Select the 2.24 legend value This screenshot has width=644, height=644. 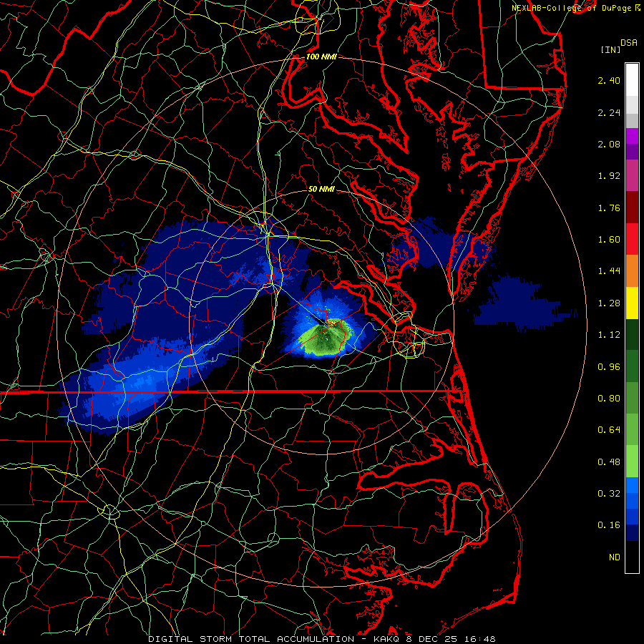(x=609, y=112)
